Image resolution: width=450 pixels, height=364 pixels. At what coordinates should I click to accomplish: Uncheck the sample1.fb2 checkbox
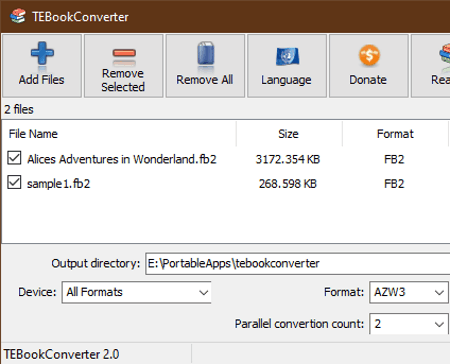[14, 182]
